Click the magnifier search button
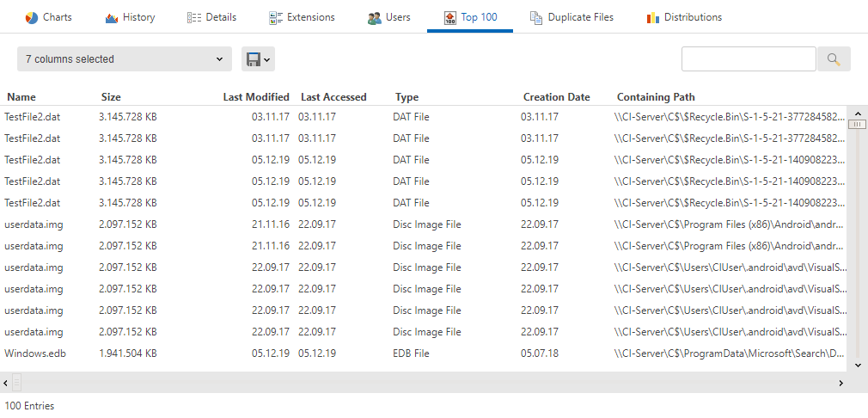 tap(833, 59)
